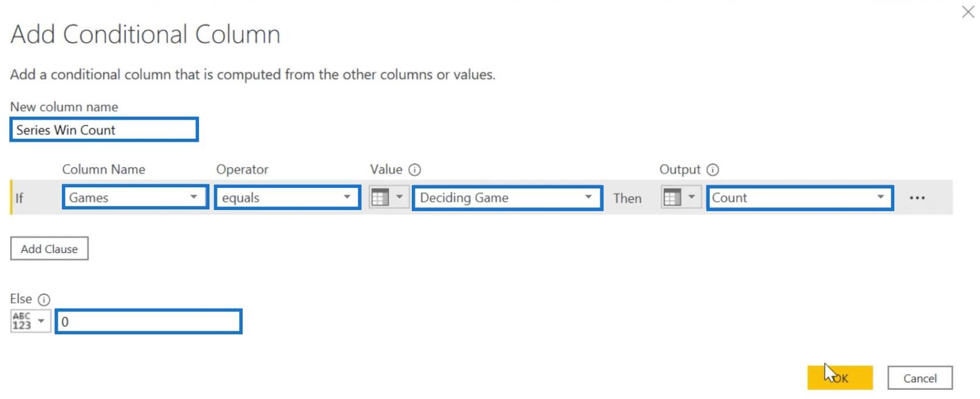
Task: Open the Output column-type selector icon
Action: coord(672,198)
